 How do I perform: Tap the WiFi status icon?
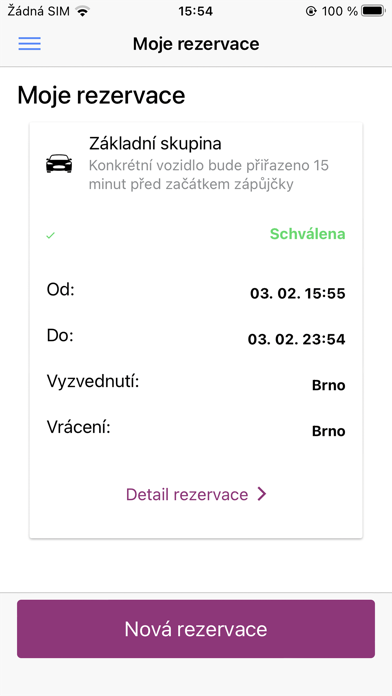83,12
